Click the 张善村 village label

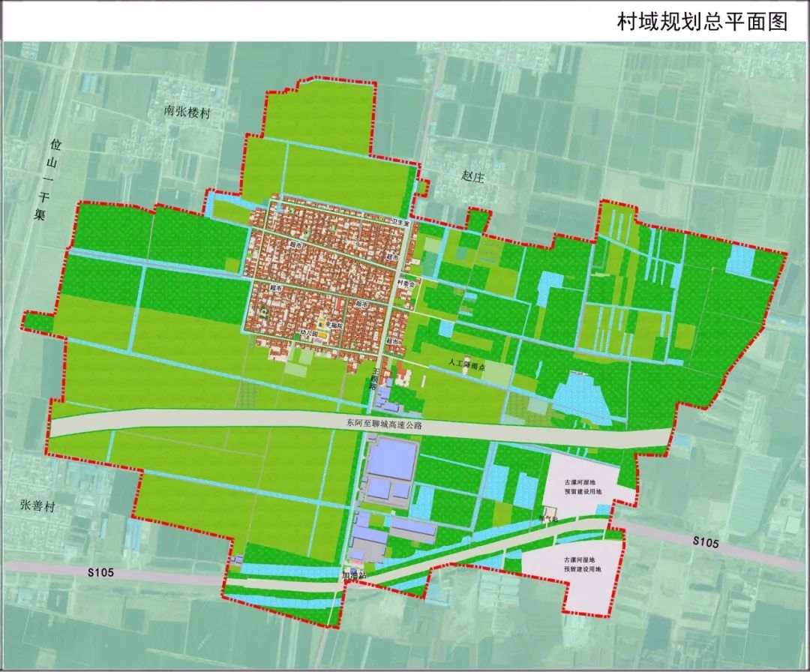pyautogui.click(x=40, y=506)
